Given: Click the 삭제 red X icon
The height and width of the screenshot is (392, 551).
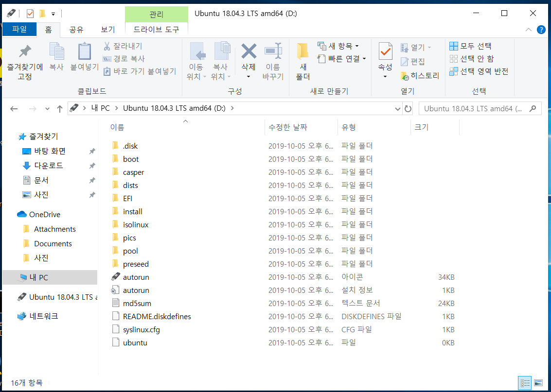Looking at the screenshot, I should coord(249,51).
